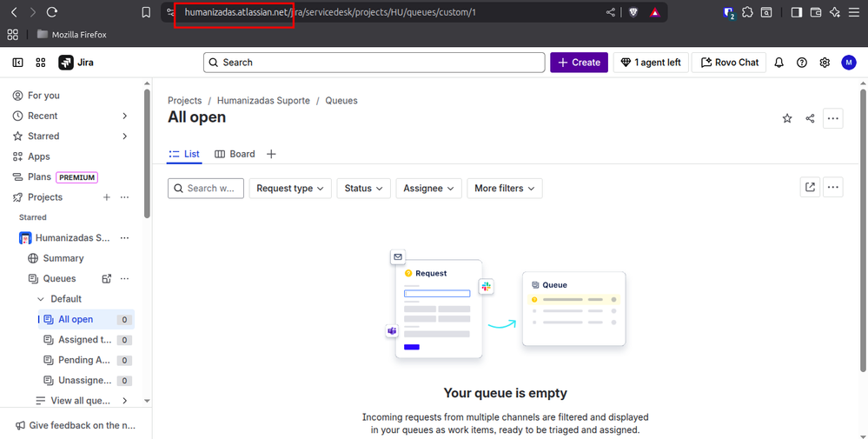
Task: Click the open-in-new-window export icon
Action: coord(810,187)
